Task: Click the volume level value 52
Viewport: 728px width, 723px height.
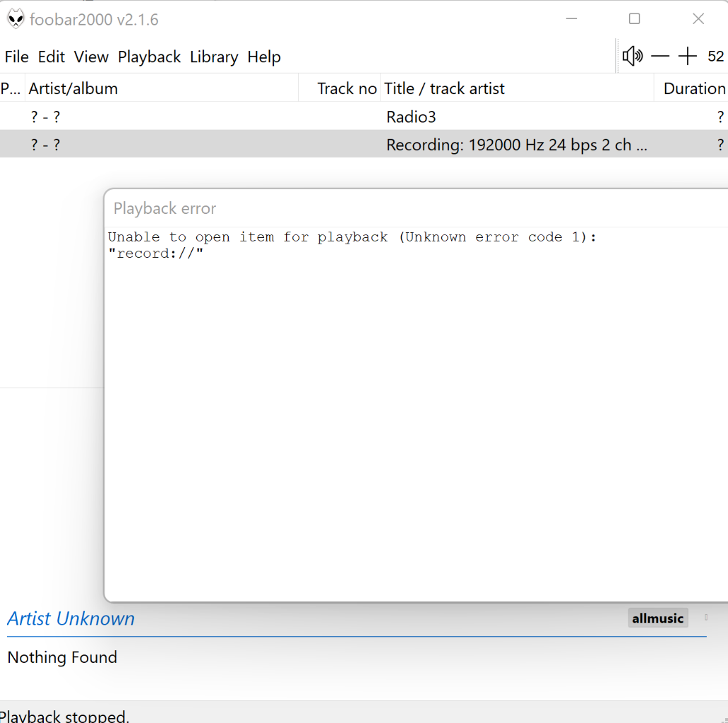Action: point(715,56)
